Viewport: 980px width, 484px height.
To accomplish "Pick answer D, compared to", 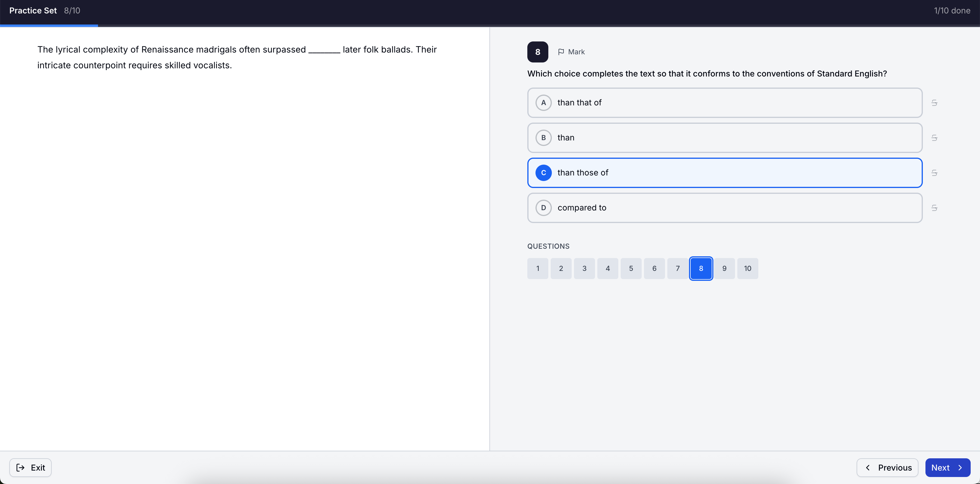I will [x=723, y=208].
